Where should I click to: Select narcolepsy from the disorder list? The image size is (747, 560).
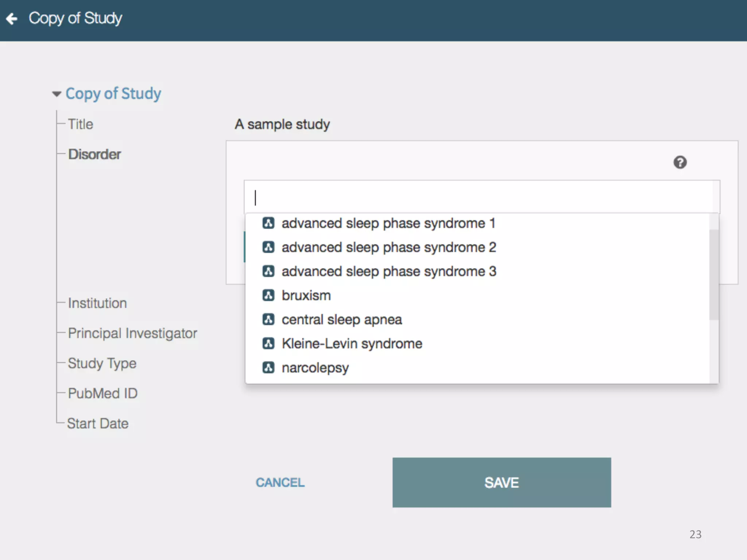(x=315, y=367)
